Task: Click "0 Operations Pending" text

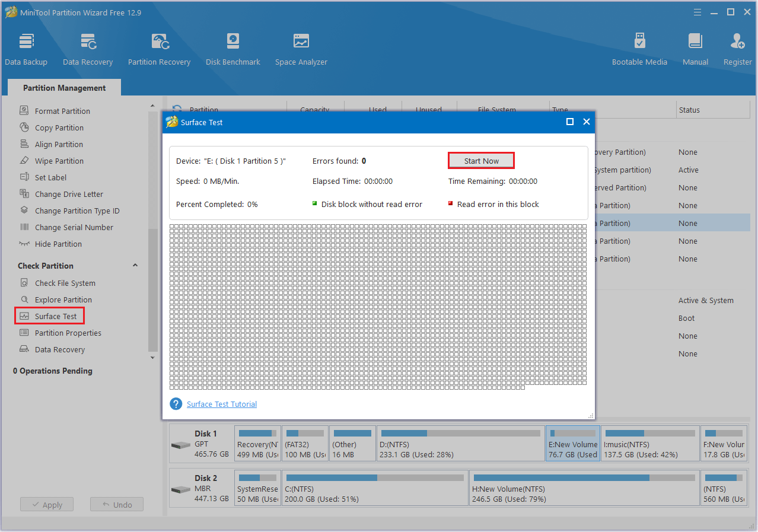Action: coord(53,371)
